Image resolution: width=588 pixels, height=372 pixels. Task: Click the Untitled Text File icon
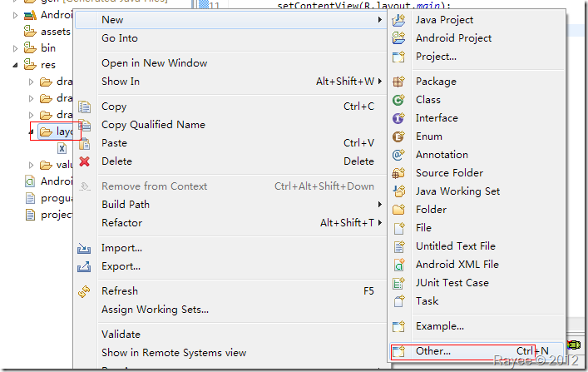click(x=398, y=246)
